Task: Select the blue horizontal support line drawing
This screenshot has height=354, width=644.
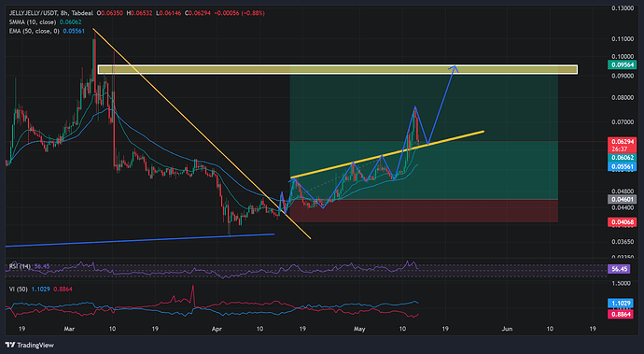Action: [140, 241]
